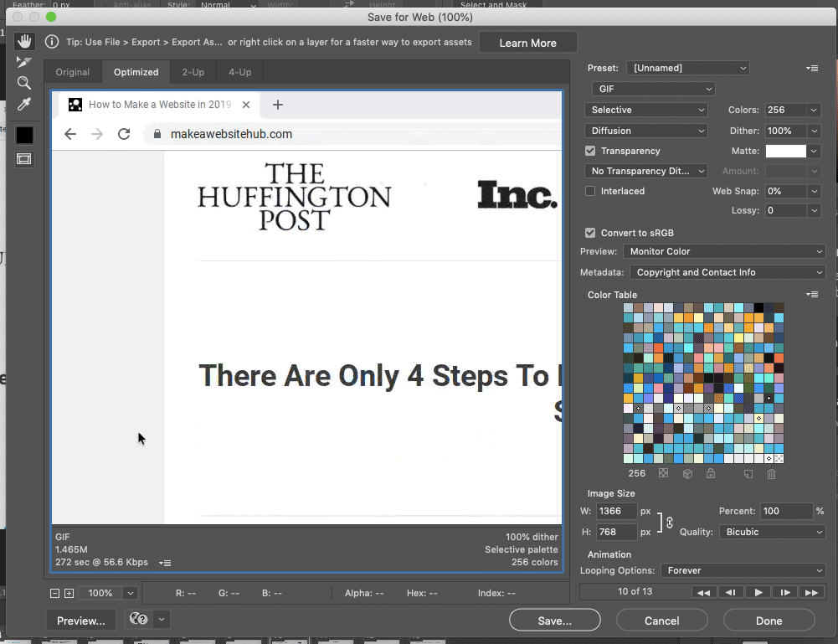Screen dimensions: 838x644
Task: Click the Cancel button
Action: tap(661, 621)
